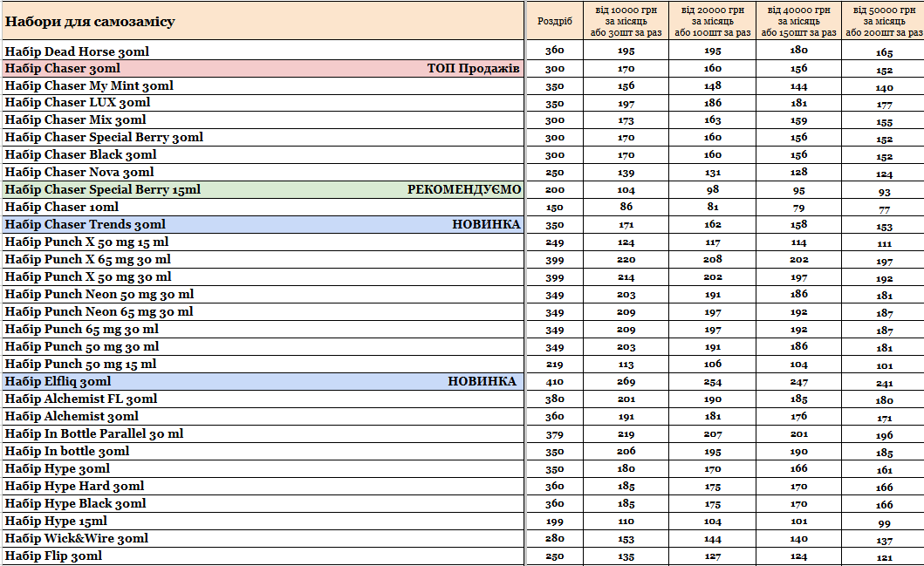Viewport: 924px width, 566px height.
Task: Click the 'від 10000 грн за місяць' column header
Action: pyautogui.click(x=627, y=21)
